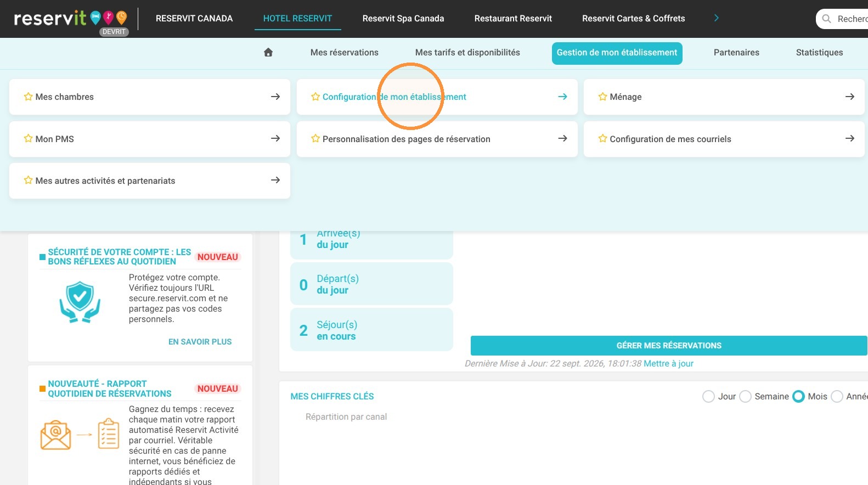The height and width of the screenshot is (485, 868).
Task: Favorite the Mes chambres star icon
Action: (x=28, y=97)
